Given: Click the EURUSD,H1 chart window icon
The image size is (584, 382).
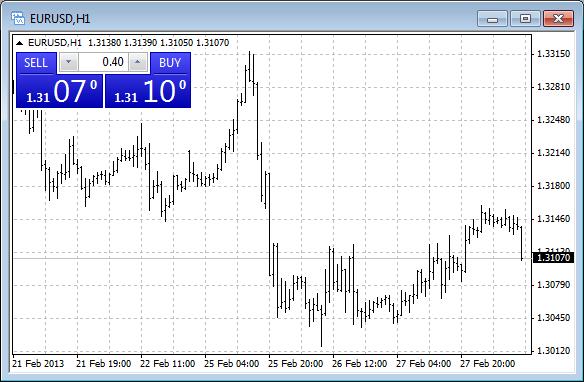Looking at the screenshot, I should pyautogui.click(x=18, y=18).
